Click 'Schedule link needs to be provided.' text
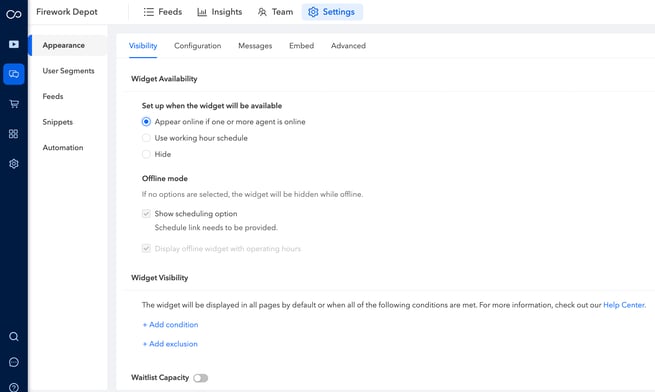Viewport: 655px width, 392px height. (216, 228)
